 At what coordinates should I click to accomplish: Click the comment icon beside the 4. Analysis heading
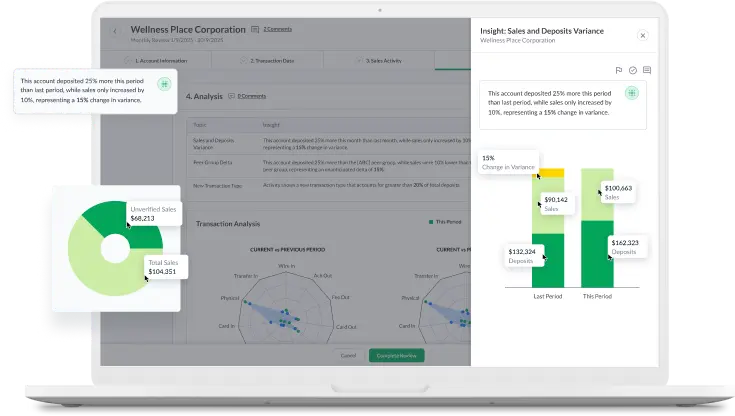tap(232, 96)
